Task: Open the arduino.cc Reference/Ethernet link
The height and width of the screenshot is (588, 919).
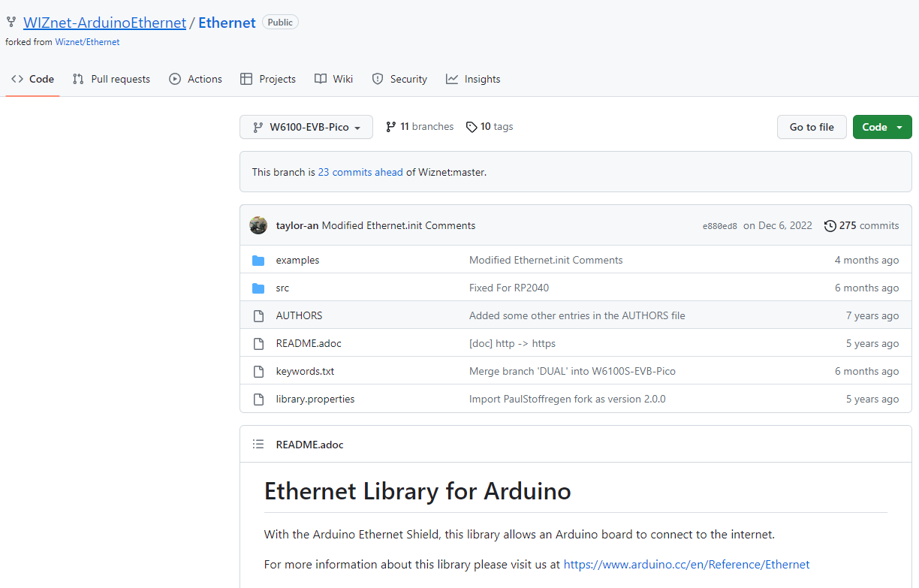Action: coord(686,564)
